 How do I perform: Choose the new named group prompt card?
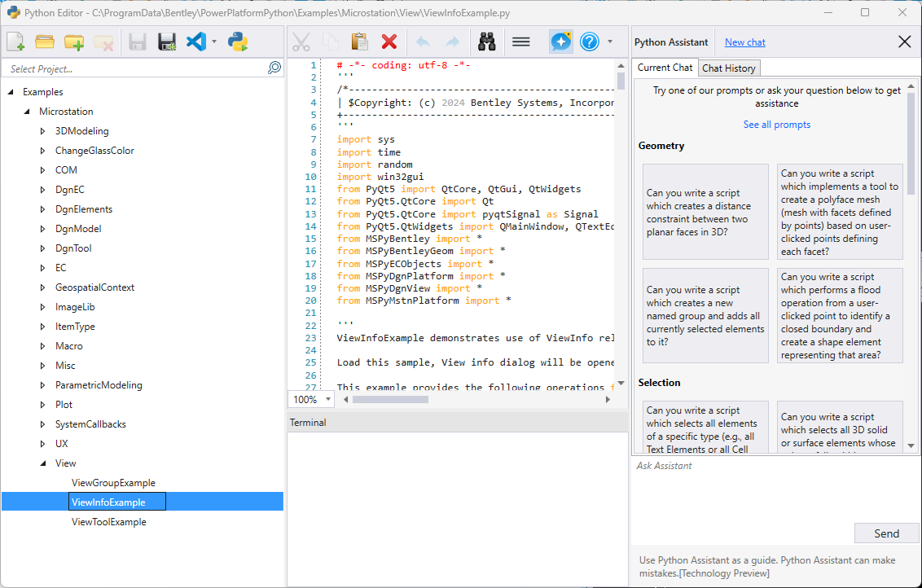tap(705, 316)
